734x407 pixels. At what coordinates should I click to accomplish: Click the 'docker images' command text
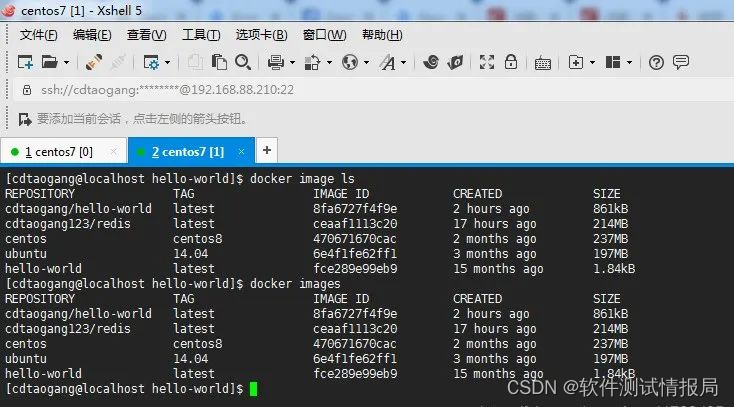(295, 284)
